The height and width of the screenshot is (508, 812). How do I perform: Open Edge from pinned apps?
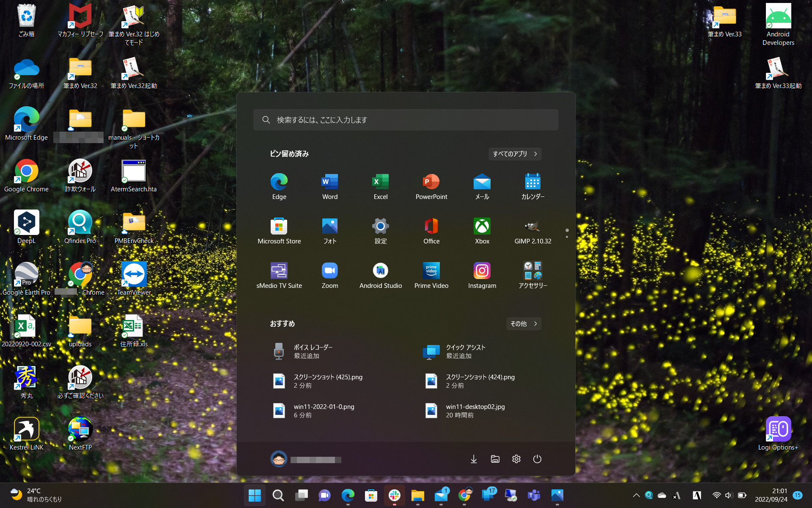coord(279,187)
